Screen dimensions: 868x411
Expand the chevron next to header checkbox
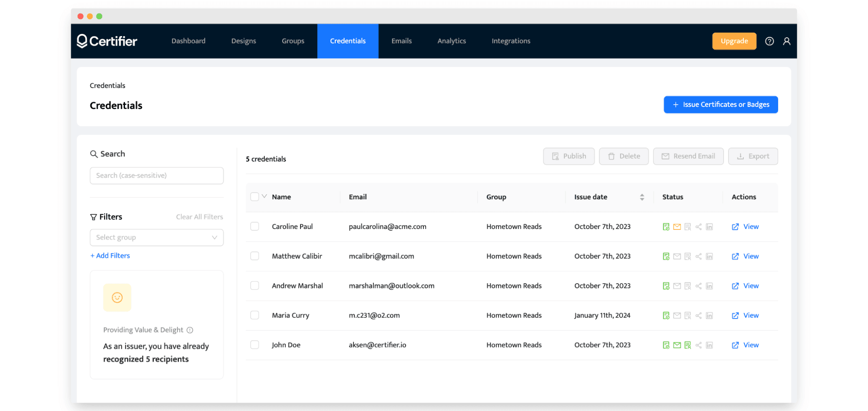point(264,196)
